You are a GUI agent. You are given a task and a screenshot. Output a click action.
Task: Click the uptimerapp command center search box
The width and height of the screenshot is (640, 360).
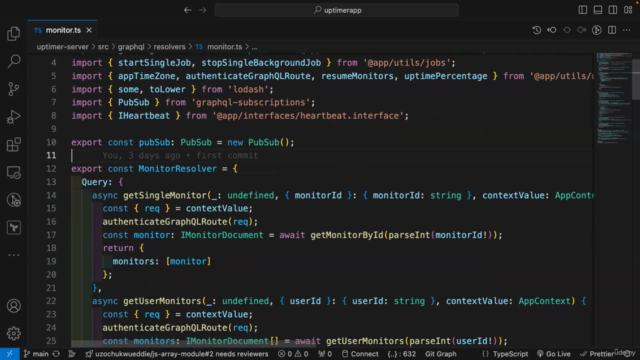tap(336, 10)
